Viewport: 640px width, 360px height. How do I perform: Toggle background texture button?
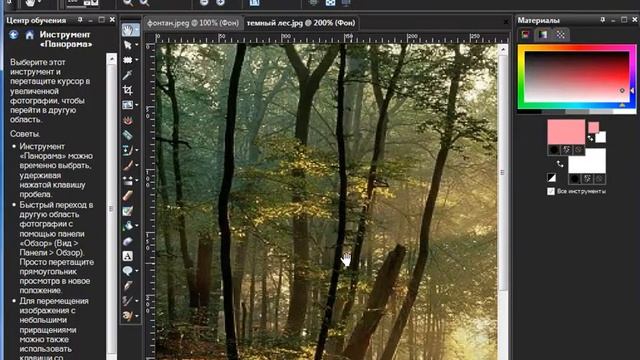coord(587,179)
